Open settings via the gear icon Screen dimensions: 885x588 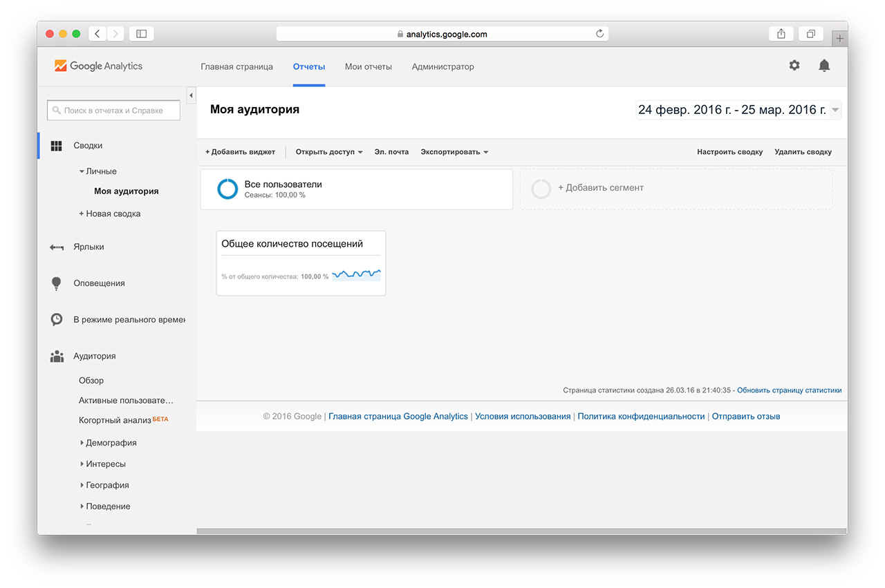point(794,66)
